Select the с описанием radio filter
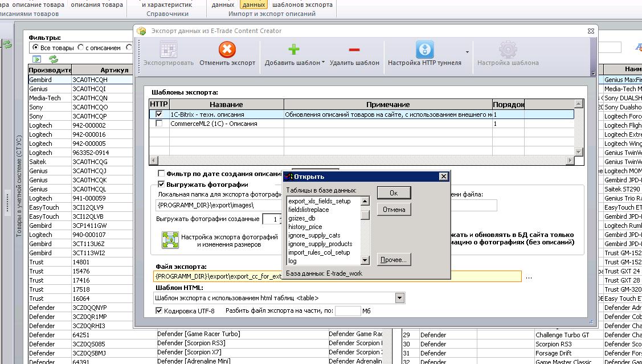The height and width of the screenshot is (364, 642). pos(81,47)
